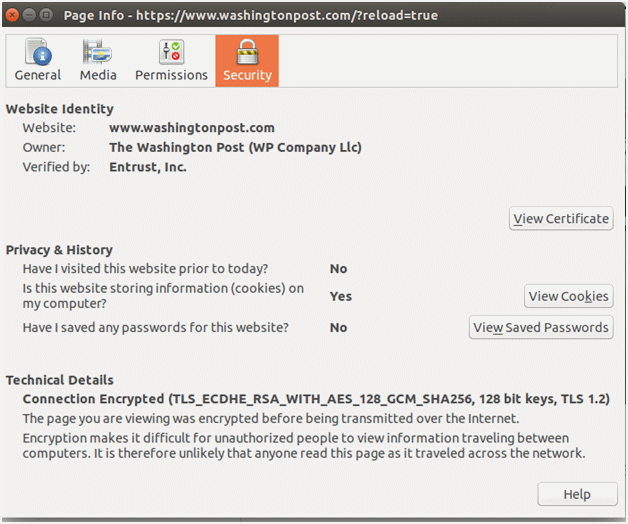Open the General tab info icon
Image resolution: width=628 pixels, height=524 pixels.
(x=38, y=52)
